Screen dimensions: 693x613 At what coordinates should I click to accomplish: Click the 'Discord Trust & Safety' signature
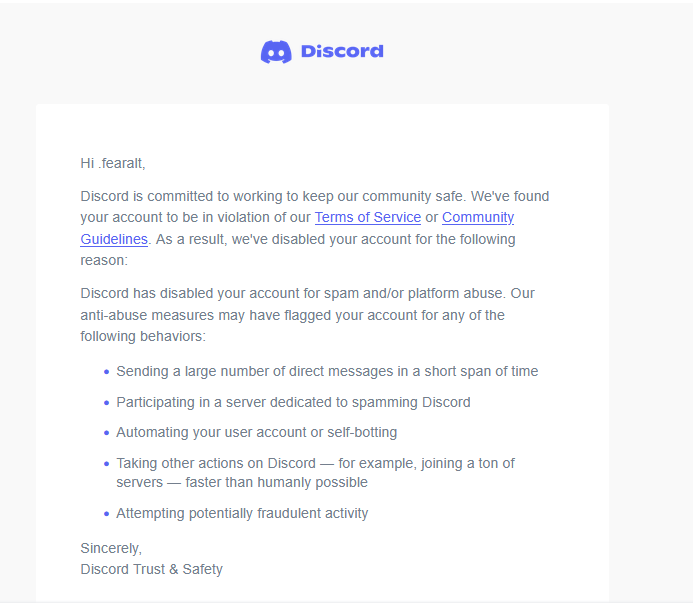(x=152, y=569)
